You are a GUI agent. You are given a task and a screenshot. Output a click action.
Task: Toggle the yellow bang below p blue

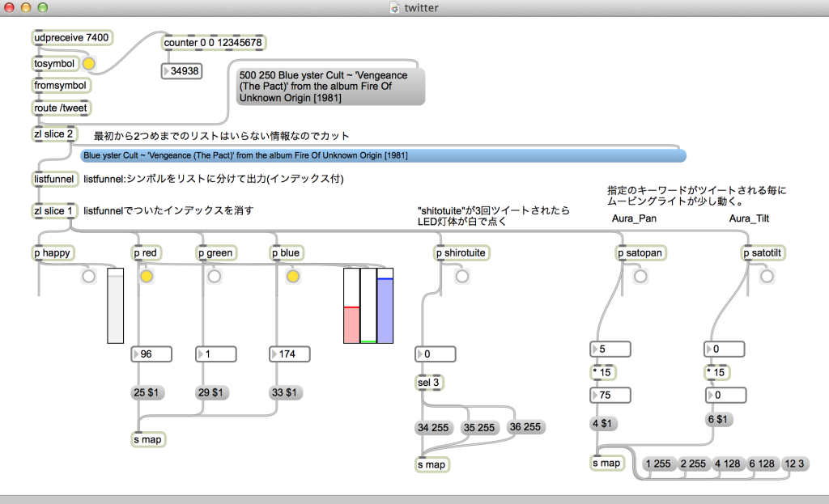pos(292,276)
